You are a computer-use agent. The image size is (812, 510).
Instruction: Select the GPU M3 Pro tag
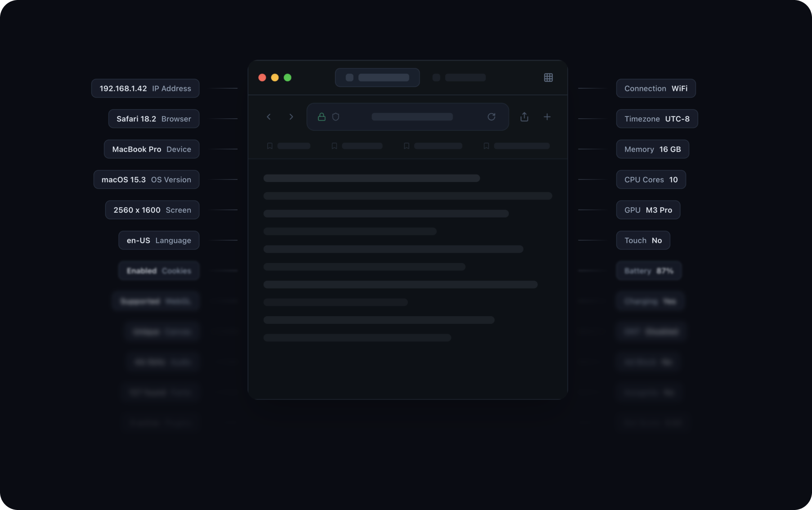648,210
